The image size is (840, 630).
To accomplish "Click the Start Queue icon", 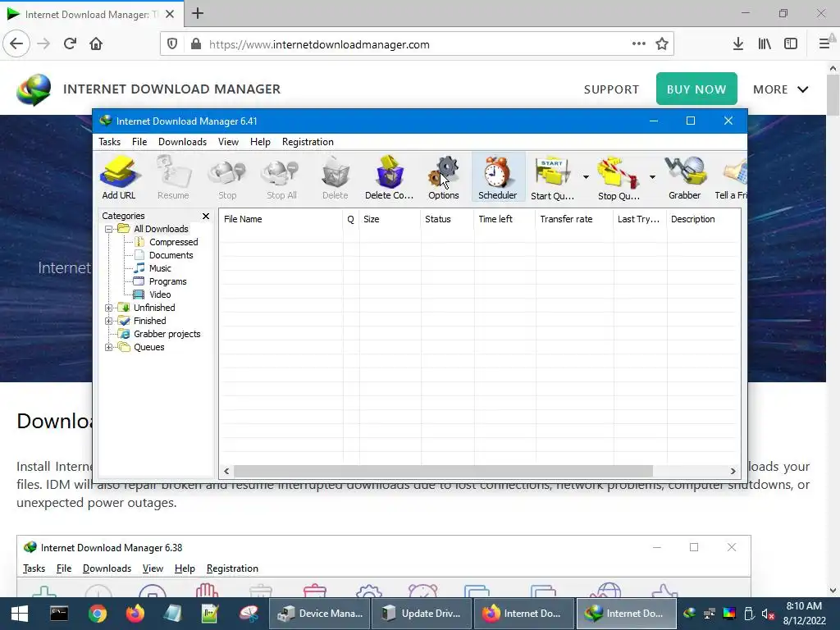I will tap(552, 177).
